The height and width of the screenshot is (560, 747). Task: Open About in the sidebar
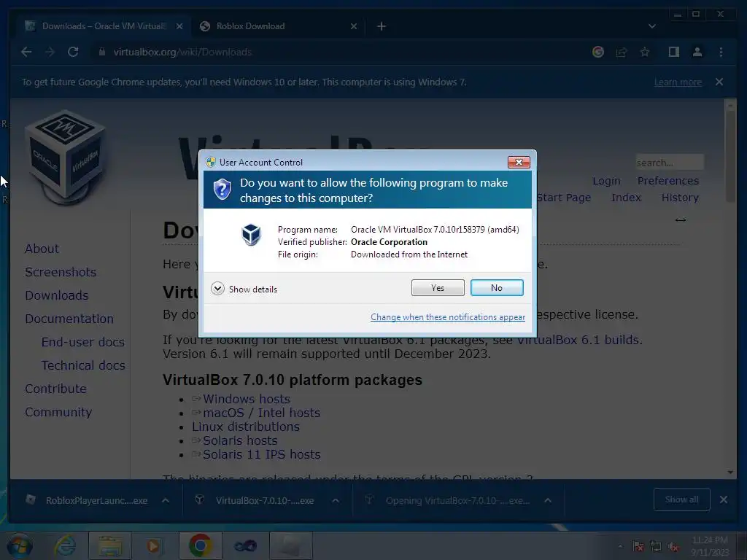42,249
